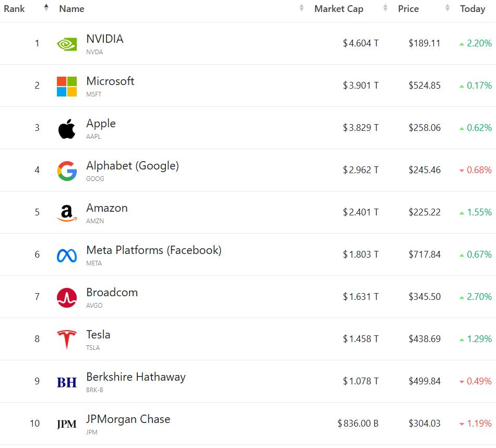Click the Amazon logo icon
The image size is (496, 448).
[x=67, y=213]
